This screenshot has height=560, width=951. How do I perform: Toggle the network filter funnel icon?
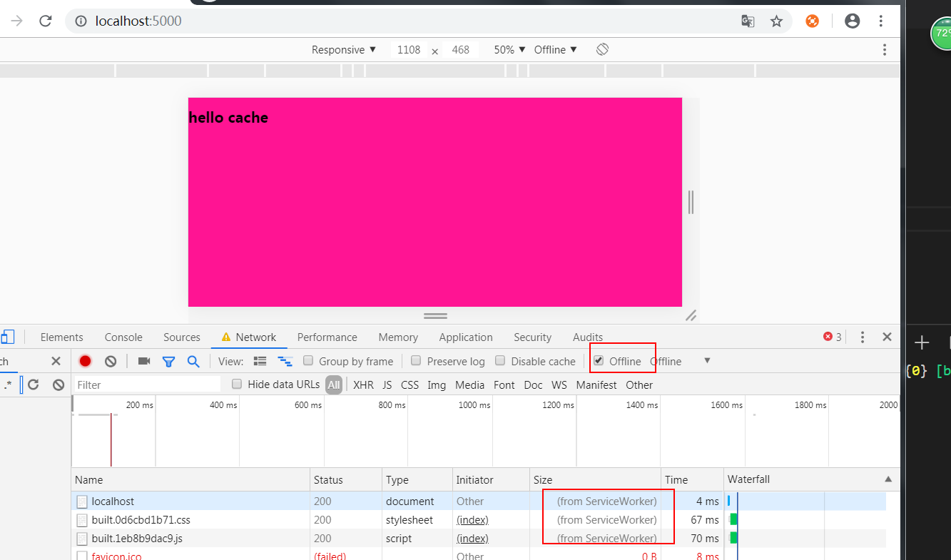[168, 361]
